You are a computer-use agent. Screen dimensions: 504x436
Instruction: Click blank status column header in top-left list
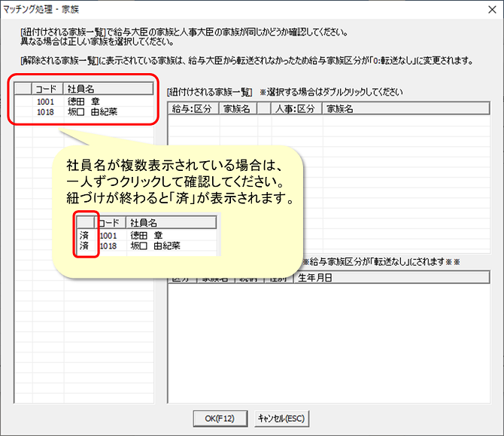coord(23,89)
